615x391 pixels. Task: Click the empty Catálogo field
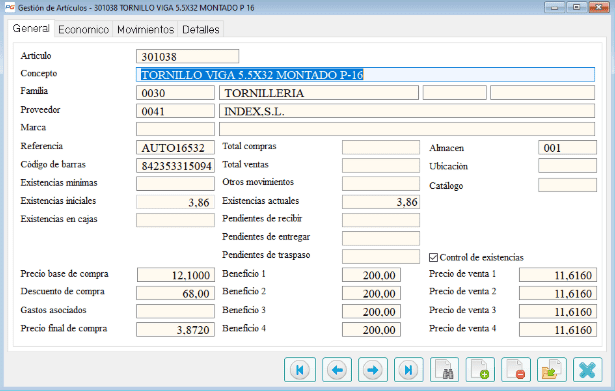click(x=567, y=185)
